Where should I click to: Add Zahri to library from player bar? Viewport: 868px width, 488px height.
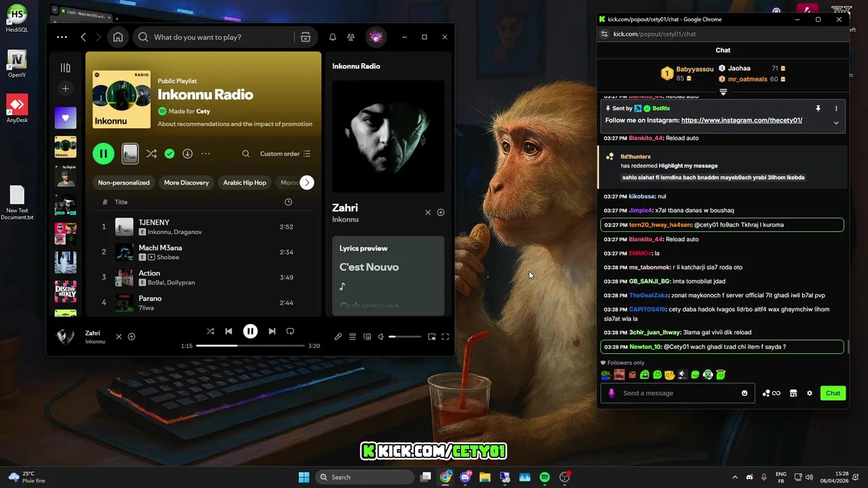(x=132, y=336)
